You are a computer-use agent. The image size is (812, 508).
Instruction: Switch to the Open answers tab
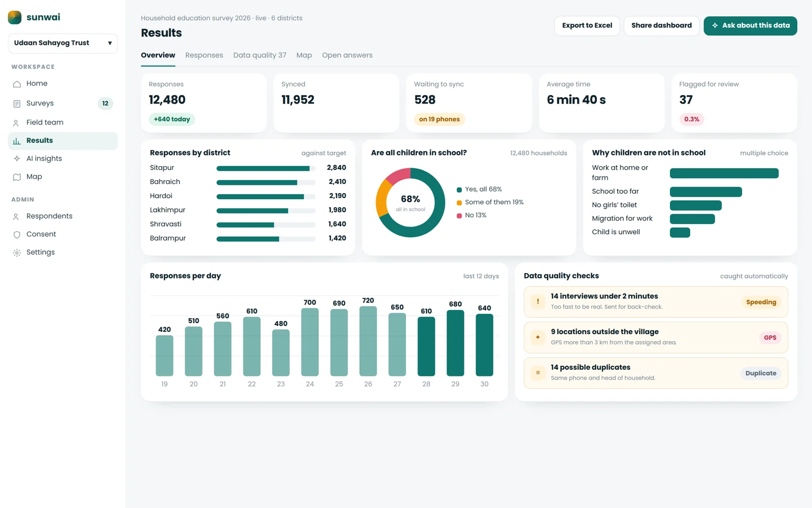(347, 55)
